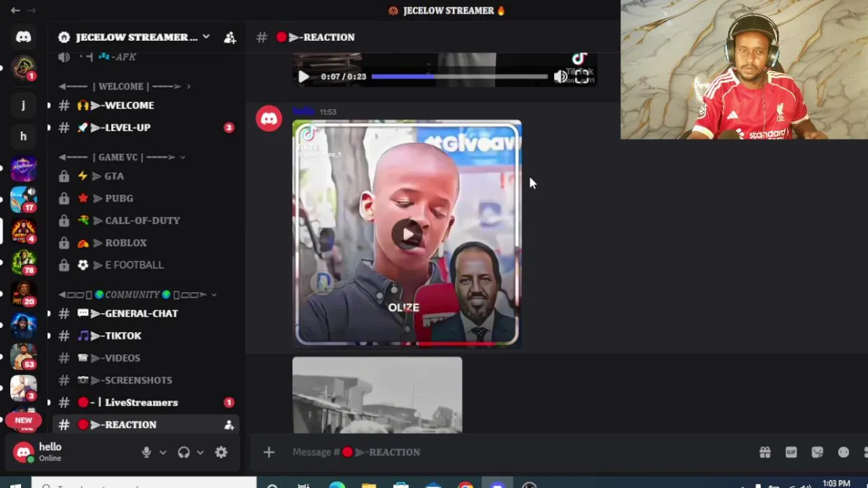Open the server labeled h
Screen dimensions: 868x488
[x=23, y=136]
